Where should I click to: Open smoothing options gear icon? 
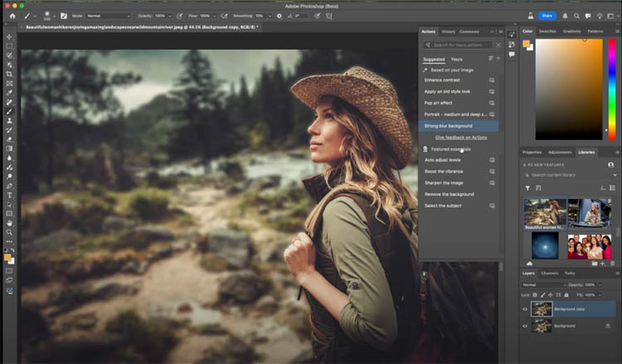(279, 16)
